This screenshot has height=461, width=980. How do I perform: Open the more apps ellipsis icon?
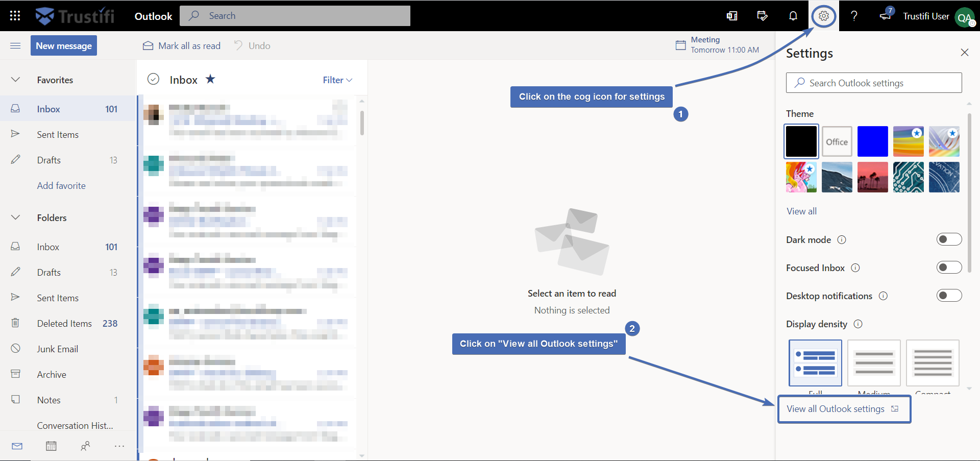tap(119, 446)
